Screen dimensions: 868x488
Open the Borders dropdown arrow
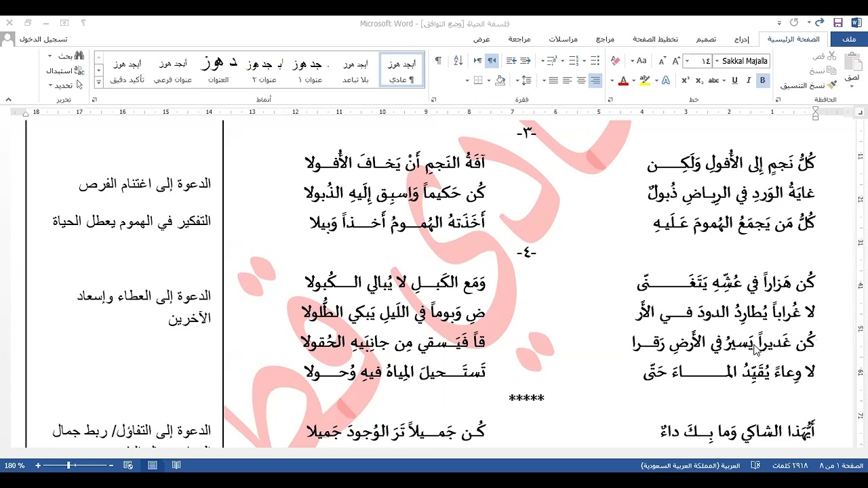[467, 80]
